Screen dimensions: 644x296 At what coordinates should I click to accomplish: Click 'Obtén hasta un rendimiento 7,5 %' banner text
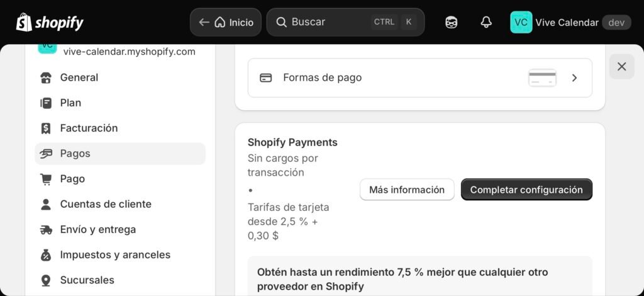click(x=402, y=279)
